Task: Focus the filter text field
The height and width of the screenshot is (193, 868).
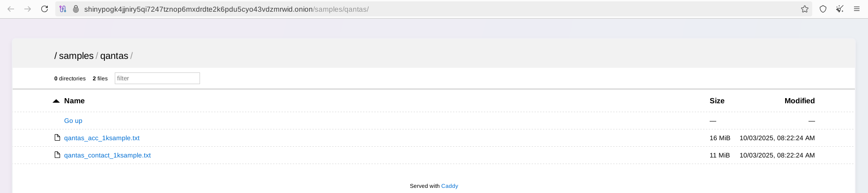Action: (x=157, y=78)
